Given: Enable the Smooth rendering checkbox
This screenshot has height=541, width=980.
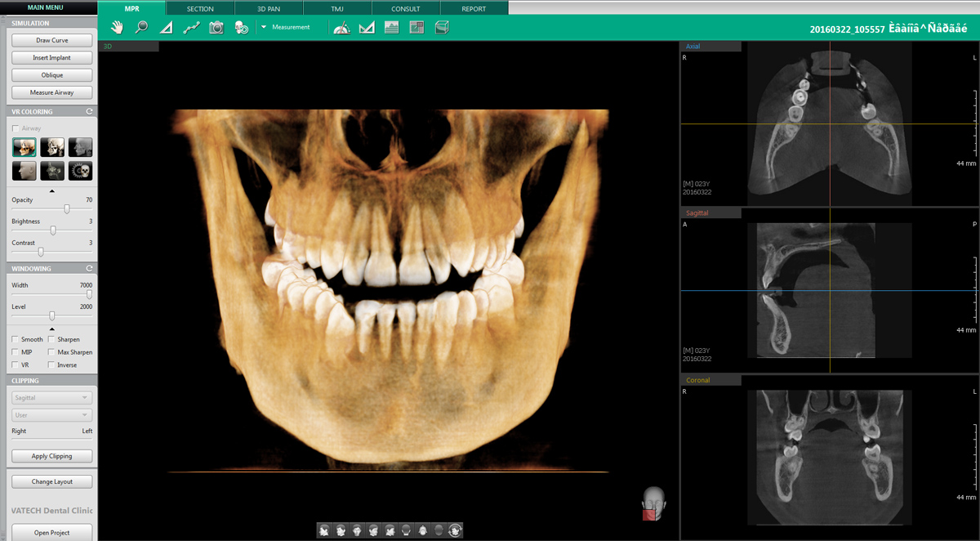Looking at the screenshot, I should pos(14,339).
